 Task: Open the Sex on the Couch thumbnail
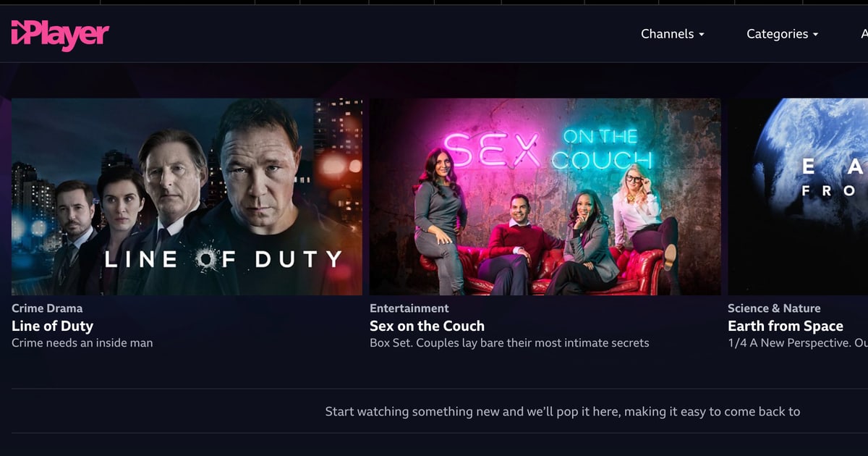click(x=545, y=197)
